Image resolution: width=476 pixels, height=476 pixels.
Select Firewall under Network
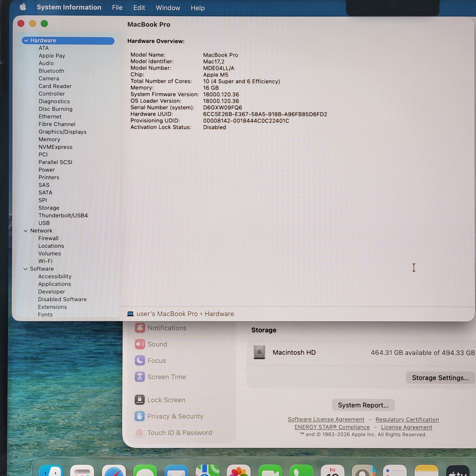(48, 238)
